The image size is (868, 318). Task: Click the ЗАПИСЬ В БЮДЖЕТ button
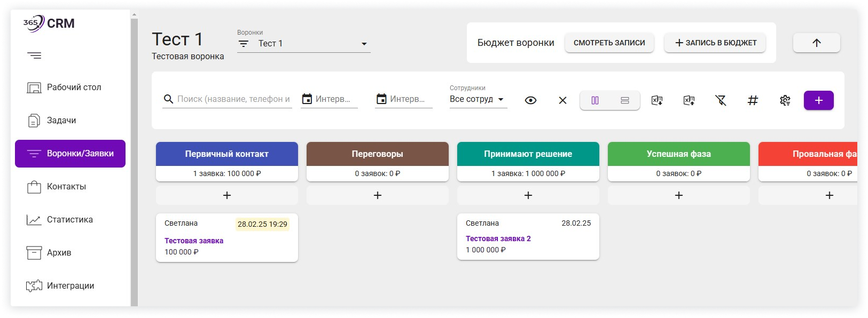click(715, 43)
